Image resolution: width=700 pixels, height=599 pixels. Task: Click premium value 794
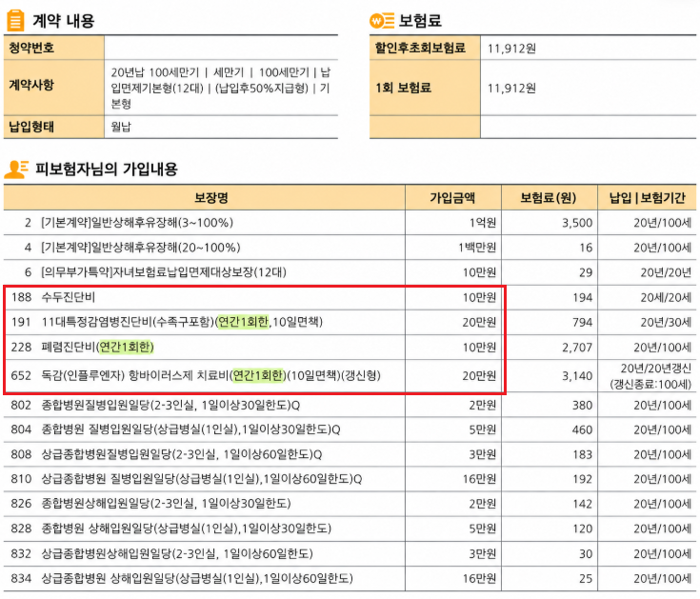click(583, 322)
